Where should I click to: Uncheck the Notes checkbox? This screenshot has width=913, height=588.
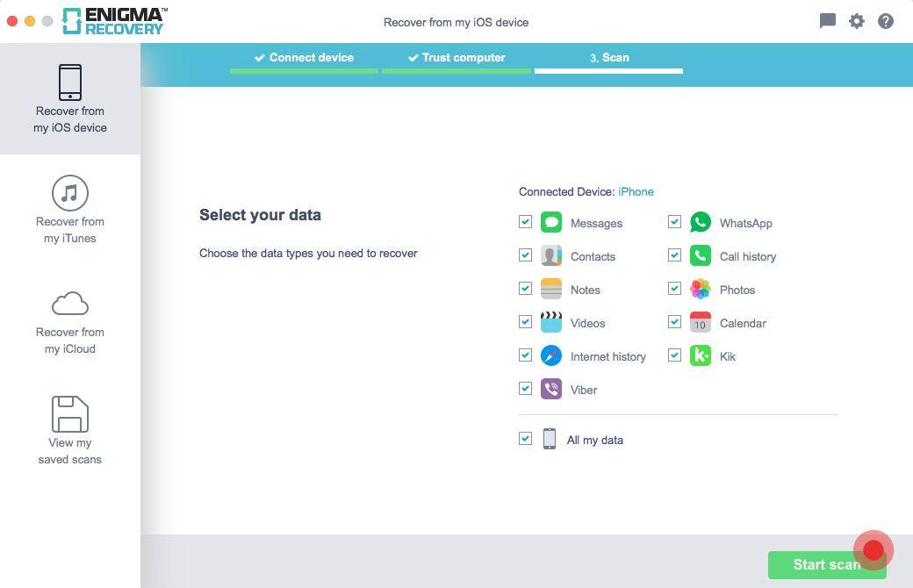(x=525, y=288)
